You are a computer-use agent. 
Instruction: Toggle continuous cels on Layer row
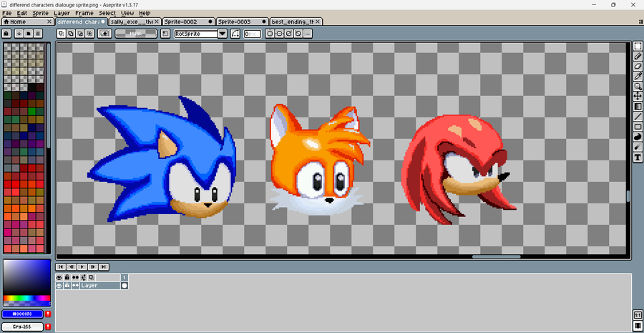75,285
